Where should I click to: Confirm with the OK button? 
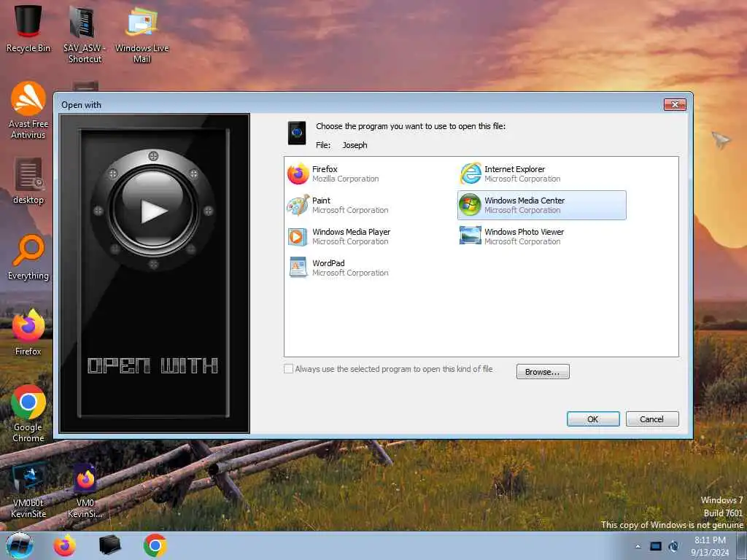pyautogui.click(x=593, y=419)
